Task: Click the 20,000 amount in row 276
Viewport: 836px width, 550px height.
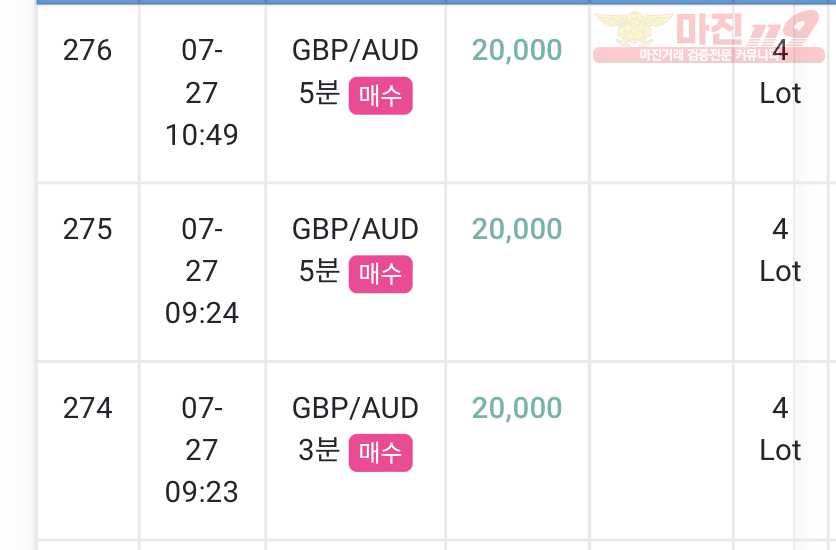Action: pyautogui.click(x=517, y=51)
